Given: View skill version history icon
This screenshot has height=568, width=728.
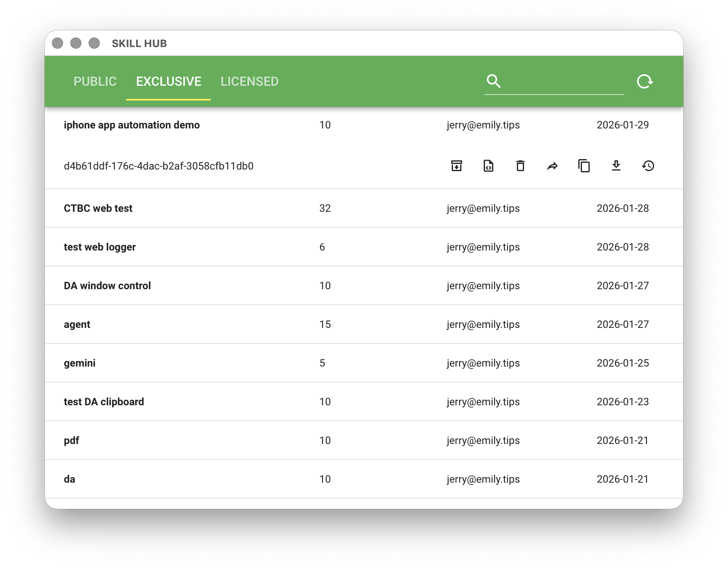Looking at the screenshot, I should pyautogui.click(x=648, y=166).
